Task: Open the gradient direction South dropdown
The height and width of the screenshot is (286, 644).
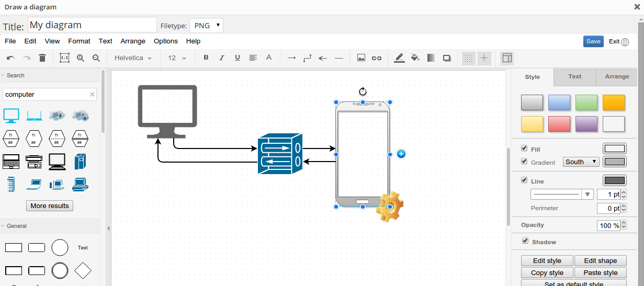Action: point(581,162)
